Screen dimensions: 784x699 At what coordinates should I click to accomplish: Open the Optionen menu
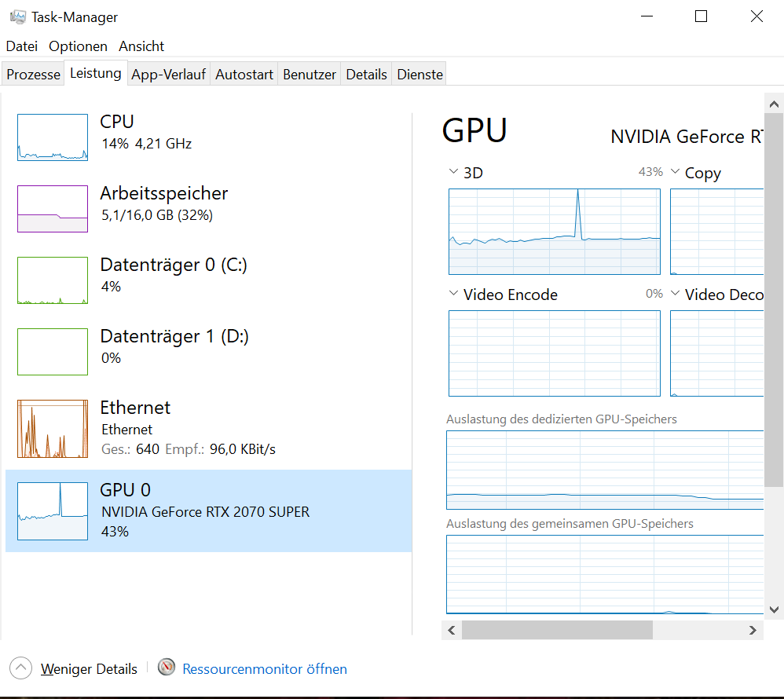click(79, 46)
